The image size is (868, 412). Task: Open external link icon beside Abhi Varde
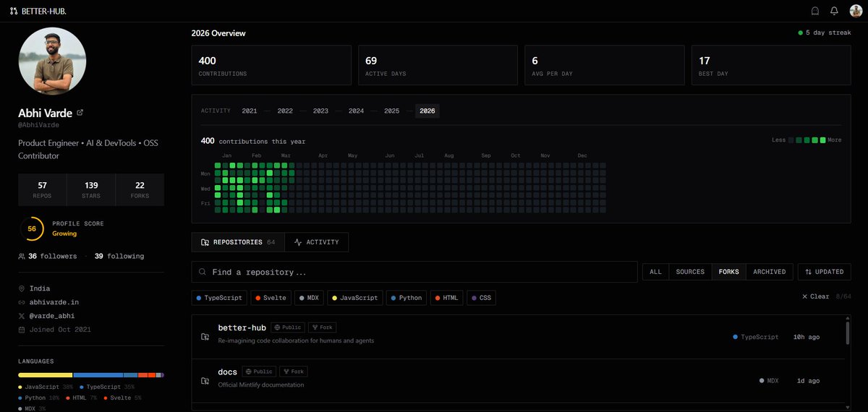tap(80, 113)
